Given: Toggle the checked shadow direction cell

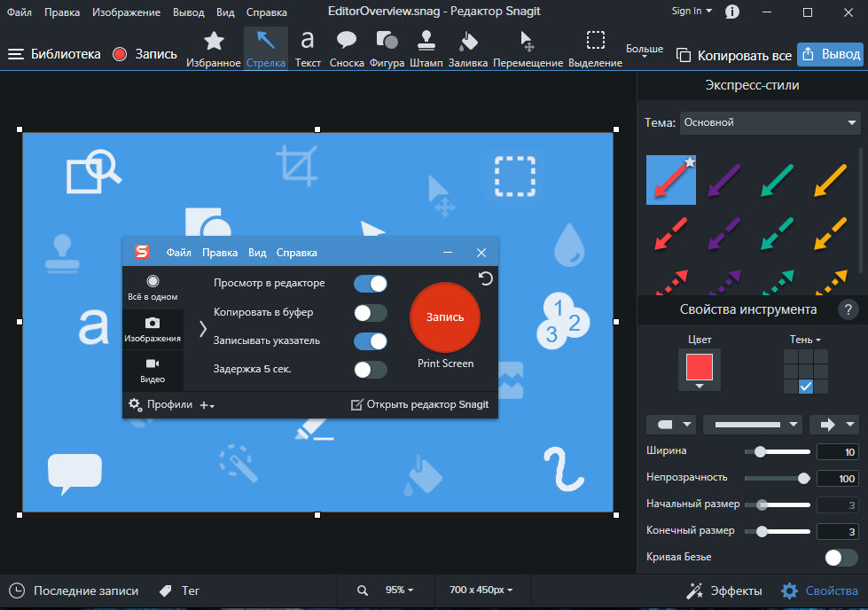Looking at the screenshot, I should (806, 387).
